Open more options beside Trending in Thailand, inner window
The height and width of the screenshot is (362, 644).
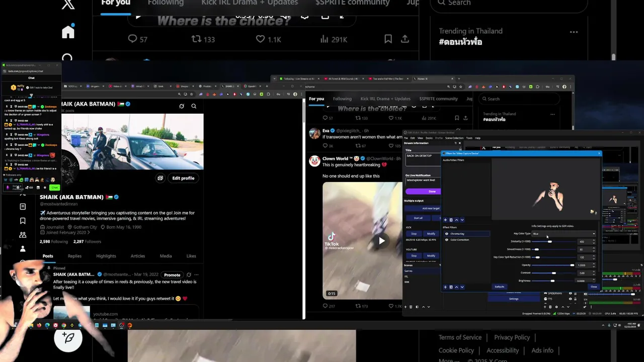coord(552,115)
